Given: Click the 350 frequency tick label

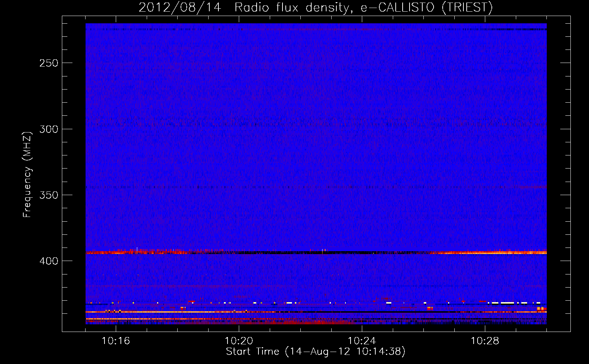Looking at the screenshot, I should 49,195.
